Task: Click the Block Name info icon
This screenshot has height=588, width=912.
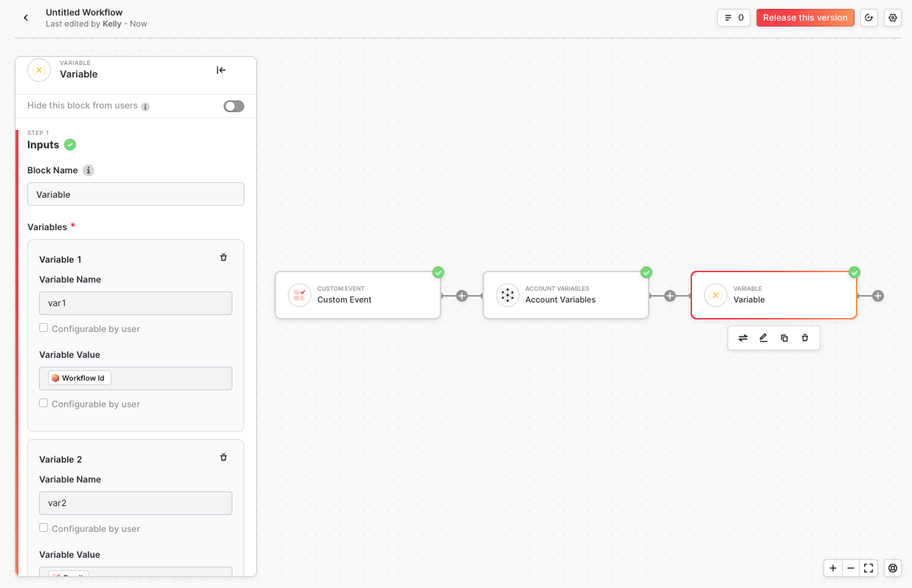Action: pyautogui.click(x=89, y=170)
